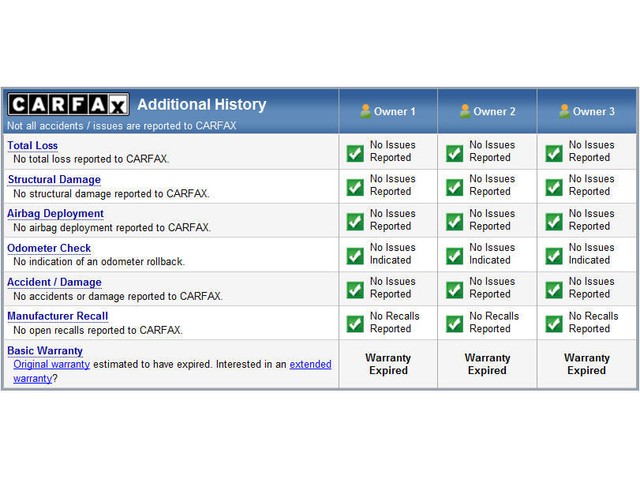Click Airbag Deployment check for Owner 1
The height and width of the screenshot is (480, 640).
[355, 222]
